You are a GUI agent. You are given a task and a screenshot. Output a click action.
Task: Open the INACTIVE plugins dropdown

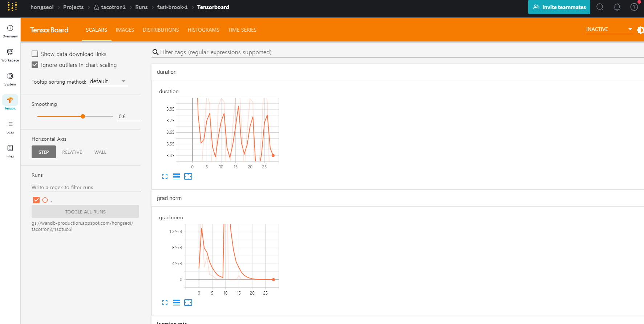click(x=609, y=29)
